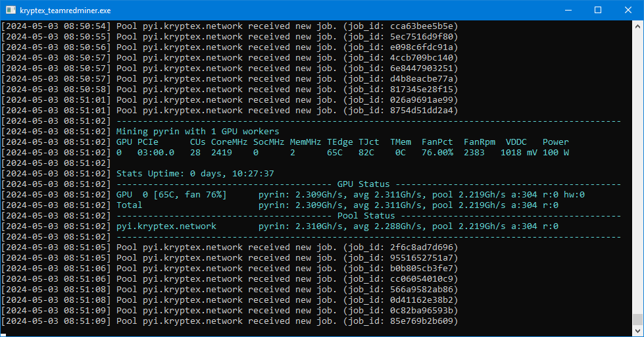This screenshot has width=644, height=337.
Task: Click the TJct temperature 82C
Action: (x=366, y=152)
